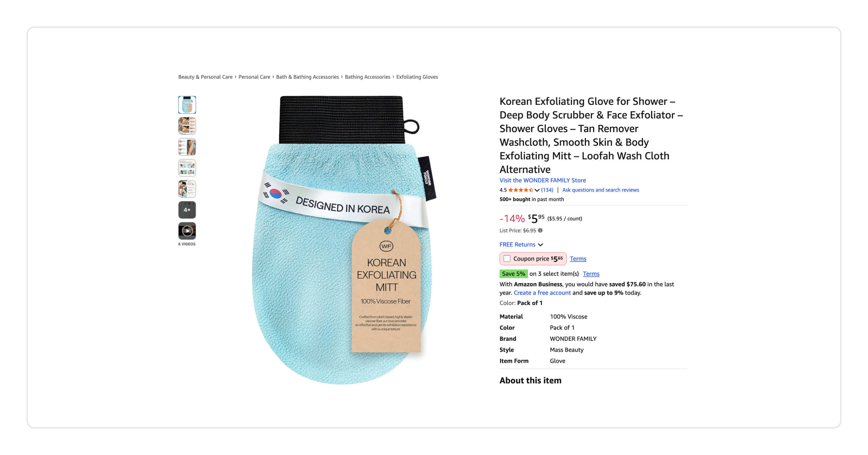Screen dimensions: 868x455
Task: Click Create a free account link
Action: [542, 293]
